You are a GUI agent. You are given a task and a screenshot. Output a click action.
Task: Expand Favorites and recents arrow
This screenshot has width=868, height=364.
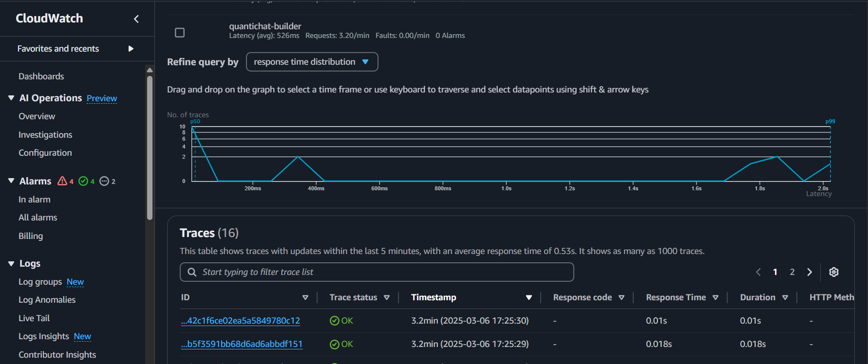pyautogui.click(x=131, y=49)
